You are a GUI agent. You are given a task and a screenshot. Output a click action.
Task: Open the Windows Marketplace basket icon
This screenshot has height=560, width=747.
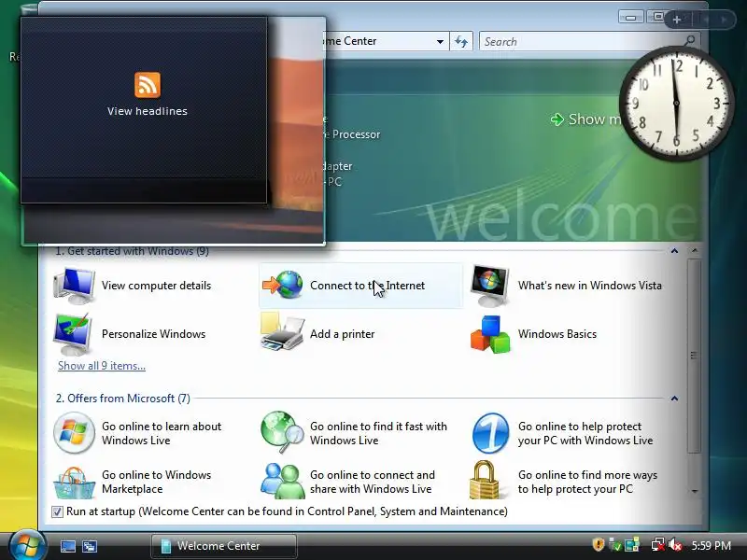(74, 483)
